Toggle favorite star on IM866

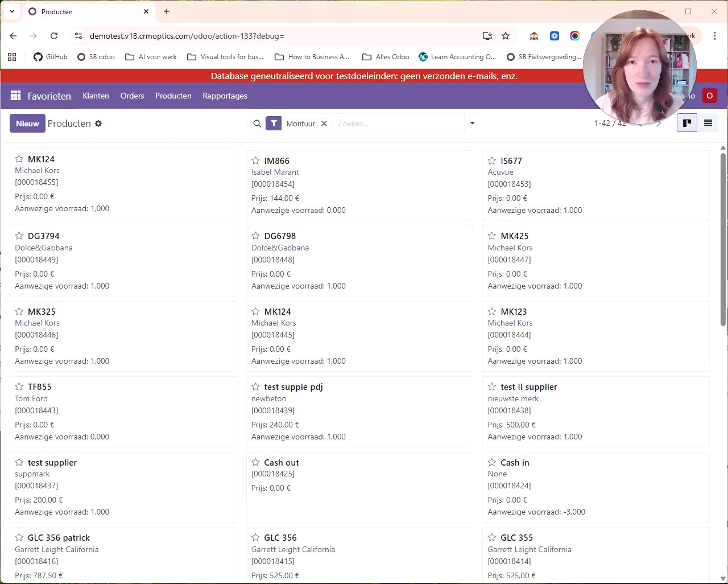coord(255,161)
